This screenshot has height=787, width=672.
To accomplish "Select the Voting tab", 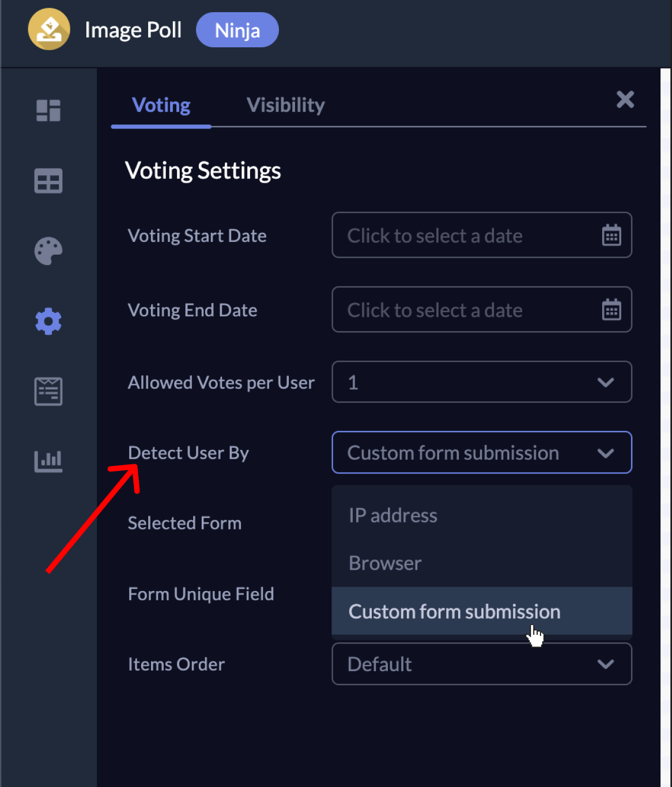I will point(161,105).
